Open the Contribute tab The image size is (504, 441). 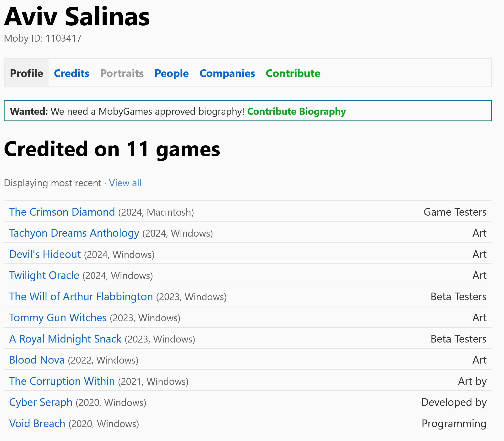tap(293, 73)
